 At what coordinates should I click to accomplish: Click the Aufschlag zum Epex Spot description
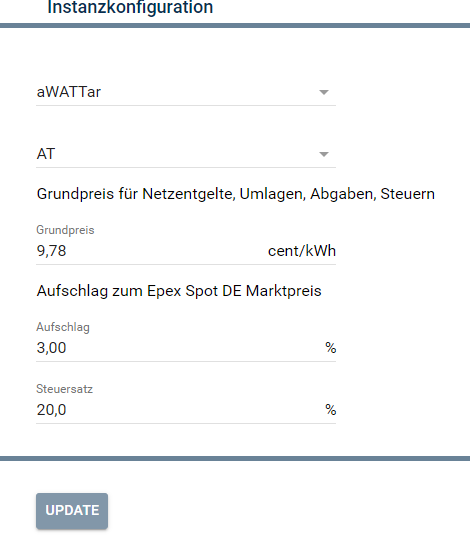click(x=179, y=291)
